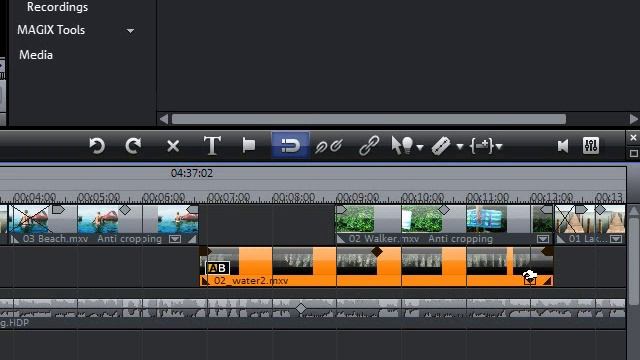This screenshot has width=640, height=360.
Task: Select the mouse mode pointer tool
Action: (x=402, y=145)
